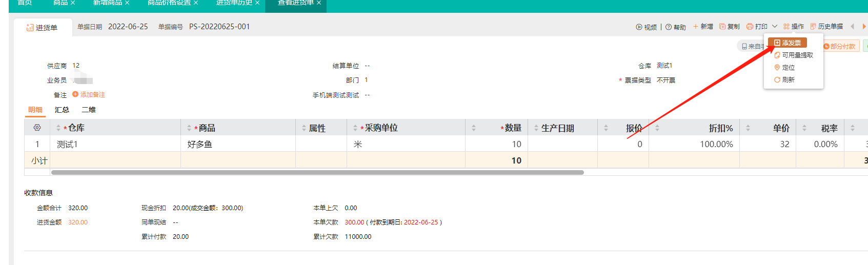
Task: Sort by the 数量 column arrows
Action: pyautogui.click(x=473, y=128)
